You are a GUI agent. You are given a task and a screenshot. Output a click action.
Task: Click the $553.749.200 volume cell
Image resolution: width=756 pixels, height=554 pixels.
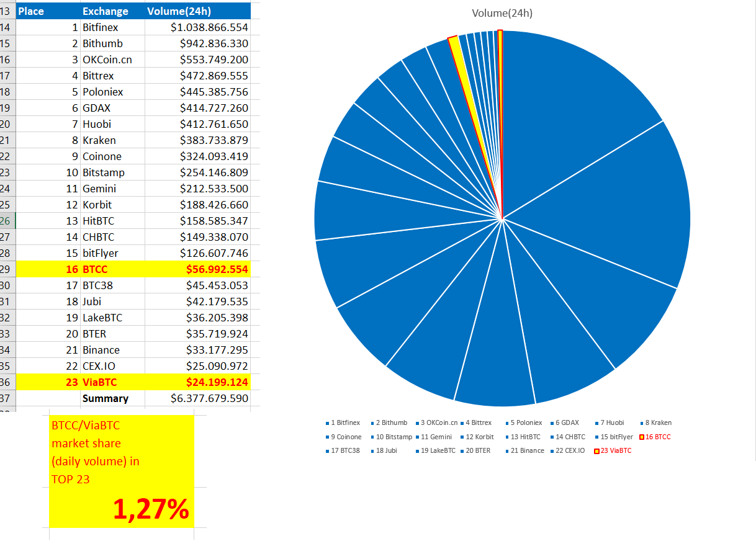pos(198,60)
